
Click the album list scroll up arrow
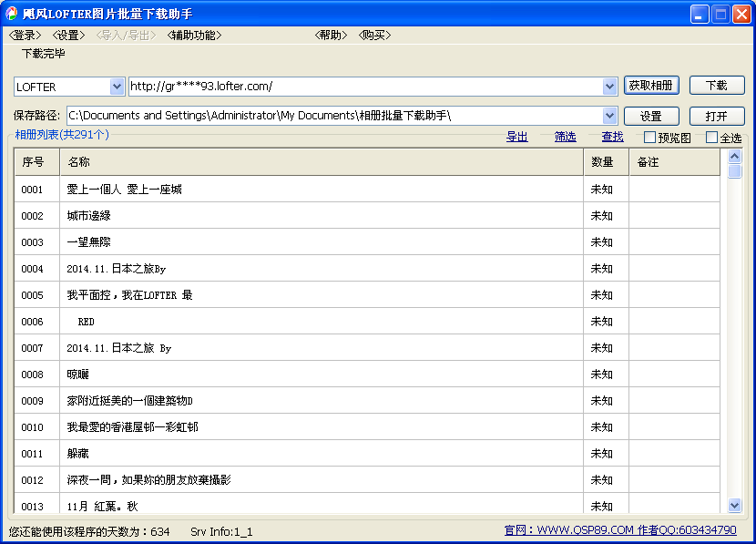734,156
